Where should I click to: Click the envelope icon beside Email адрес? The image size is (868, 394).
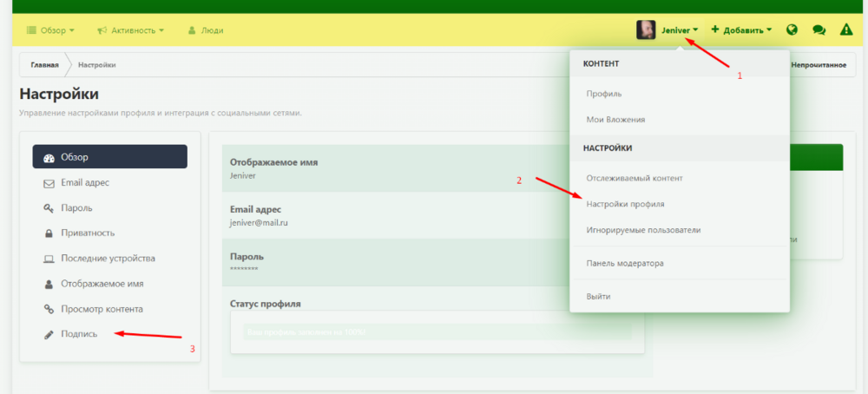pyautogui.click(x=49, y=183)
